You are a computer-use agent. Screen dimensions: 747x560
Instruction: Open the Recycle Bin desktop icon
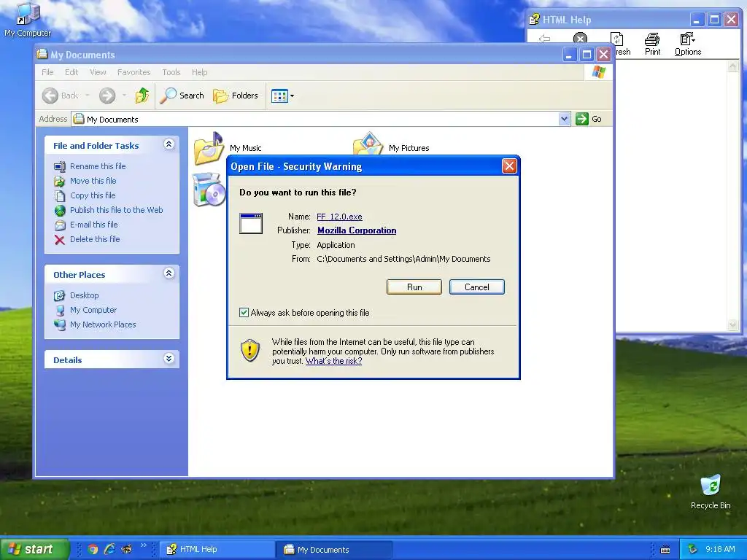[711, 492]
